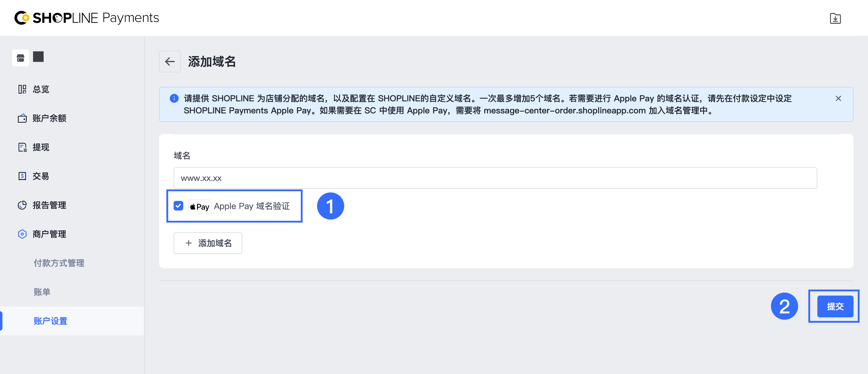Dismiss the blue information banner

click(838, 98)
